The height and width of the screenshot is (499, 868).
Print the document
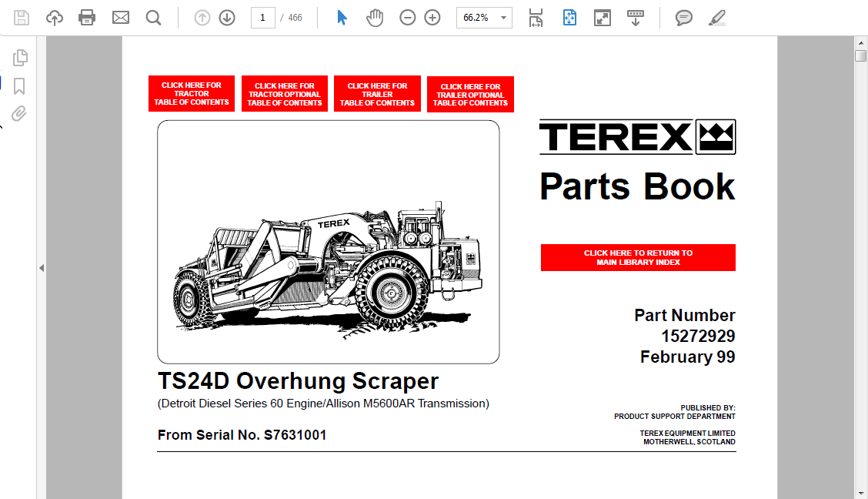[87, 18]
